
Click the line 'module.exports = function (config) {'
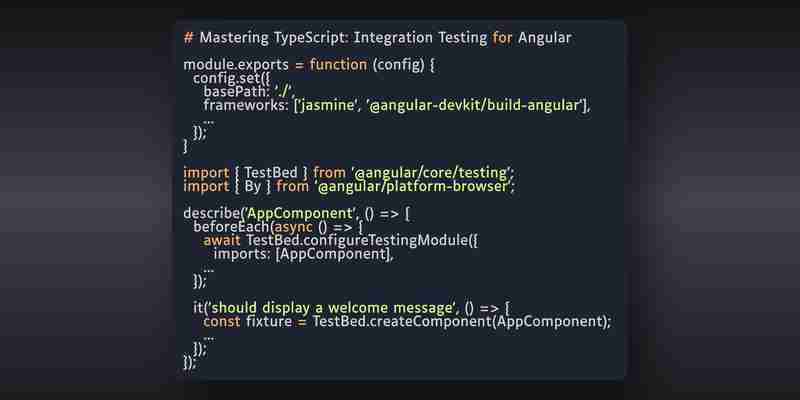tap(309, 65)
